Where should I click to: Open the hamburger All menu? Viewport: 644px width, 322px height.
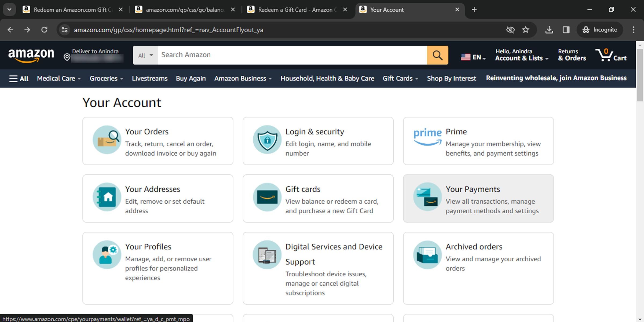[18, 78]
